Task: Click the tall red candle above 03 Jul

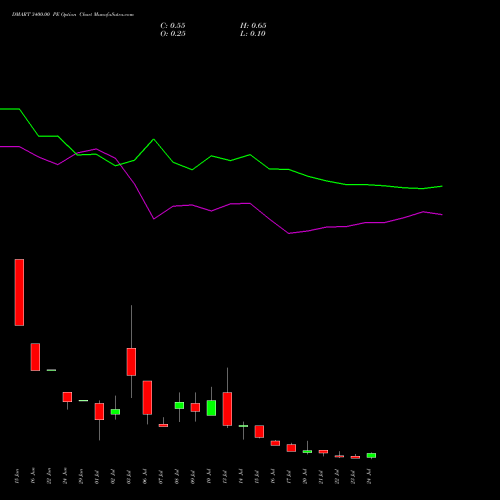Action: [x=131, y=362]
